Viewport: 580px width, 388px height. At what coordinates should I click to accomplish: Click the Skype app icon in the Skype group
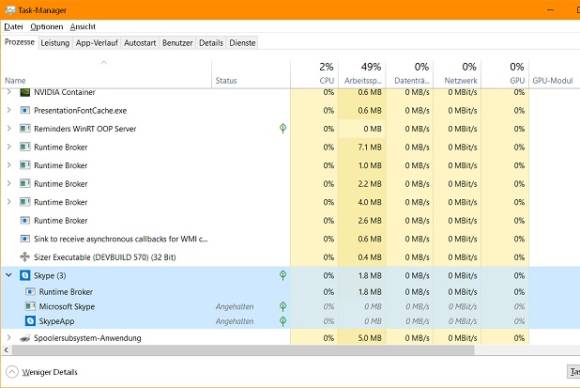[25, 276]
